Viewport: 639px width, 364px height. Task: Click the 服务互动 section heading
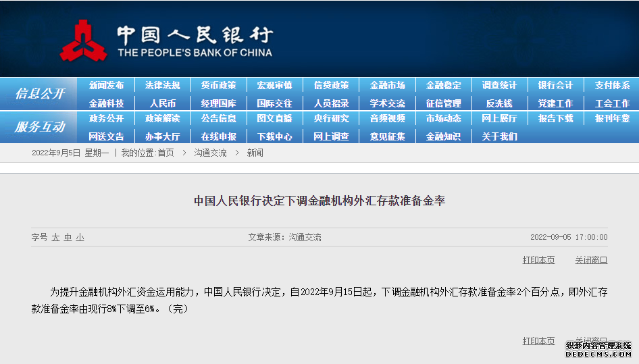pyautogui.click(x=40, y=127)
